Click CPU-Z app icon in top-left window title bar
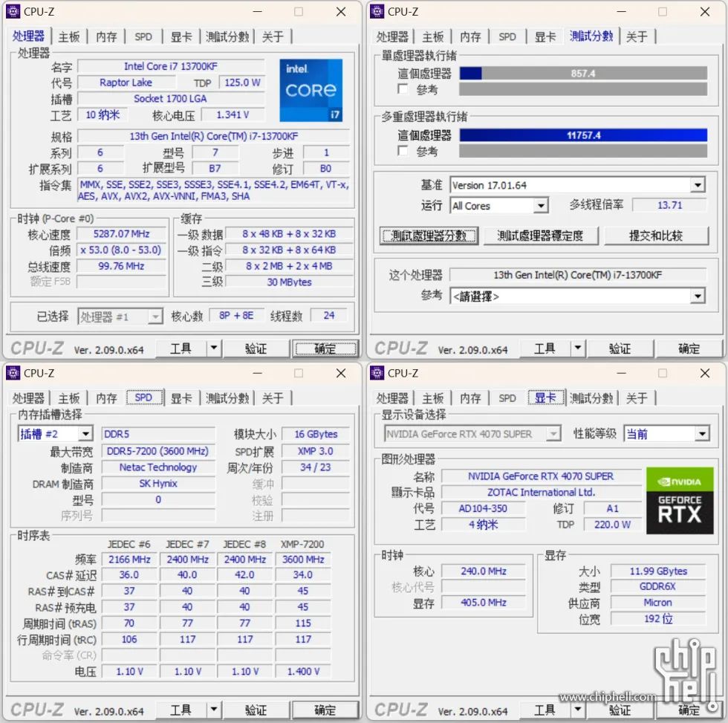The height and width of the screenshot is (723, 728). (13, 11)
